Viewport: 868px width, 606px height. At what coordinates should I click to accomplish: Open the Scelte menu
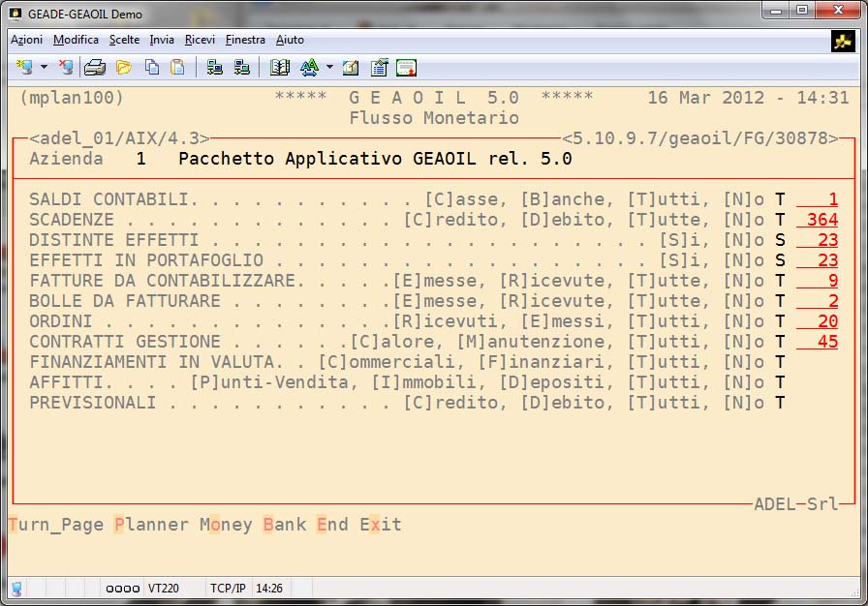pyautogui.click(x=124, y=40)
